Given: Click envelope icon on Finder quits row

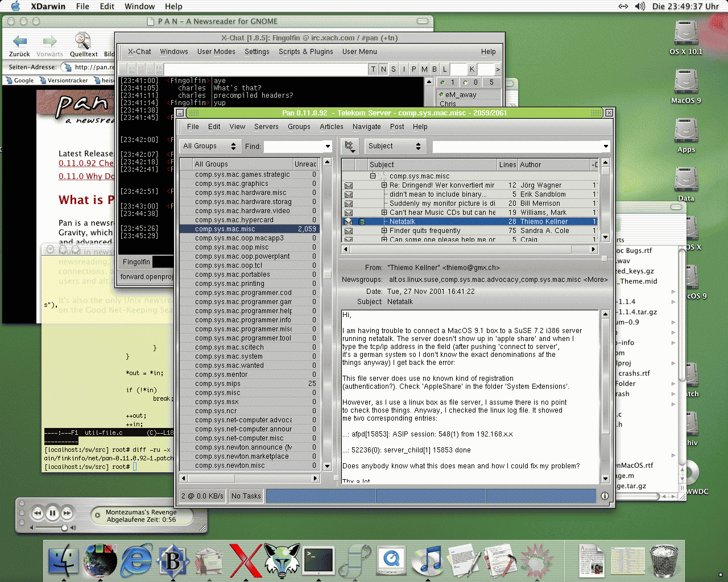Looking at the screenshot, I should pos(348,231).
